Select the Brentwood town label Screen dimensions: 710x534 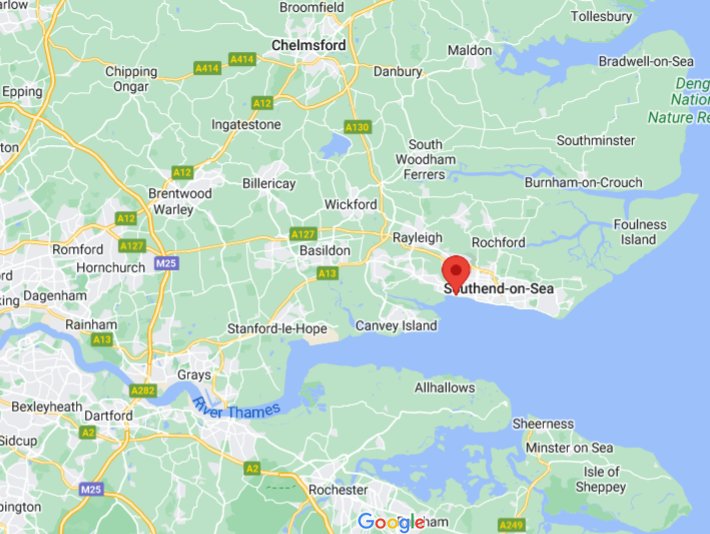[x=180, y=193]
